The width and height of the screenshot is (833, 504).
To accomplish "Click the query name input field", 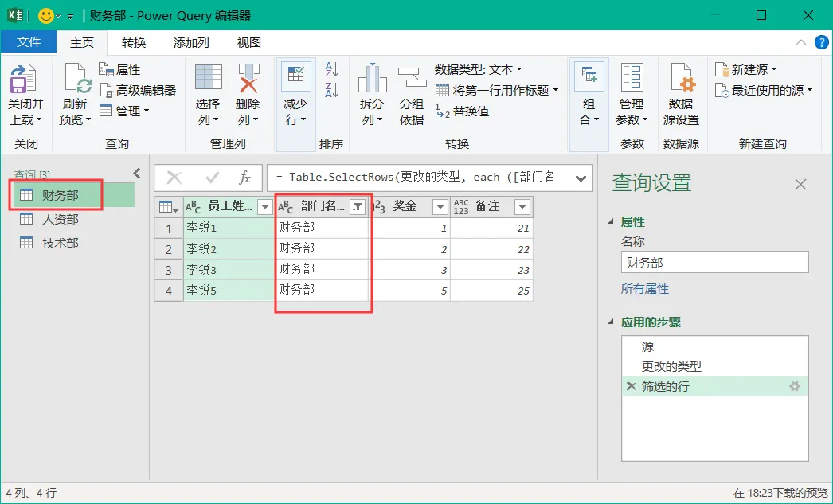I will (x=714, y=263).
